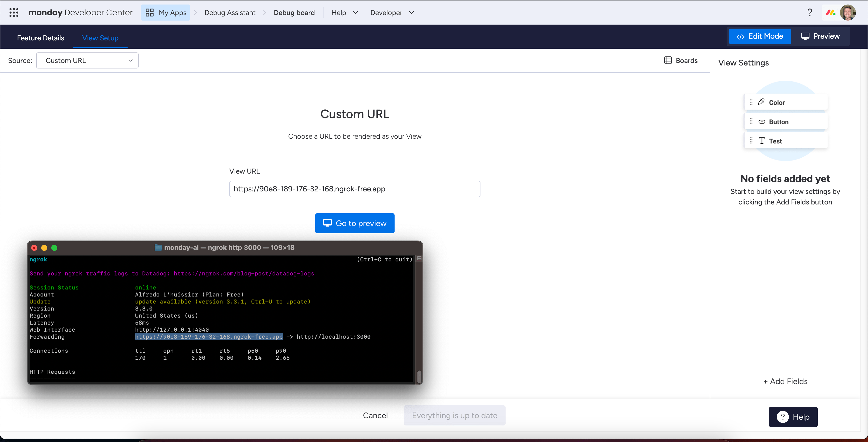This screenshot has height=442, width=868.
Task: Focus the View URL input field
Action: pyautogui.click(x=354, y=189)
